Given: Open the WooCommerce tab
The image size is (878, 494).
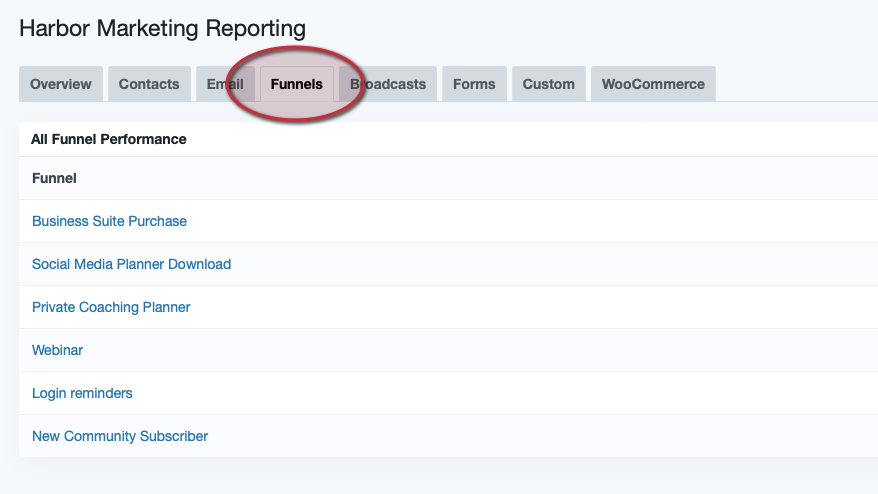Looking at the screenshot, I should [653, 84].
